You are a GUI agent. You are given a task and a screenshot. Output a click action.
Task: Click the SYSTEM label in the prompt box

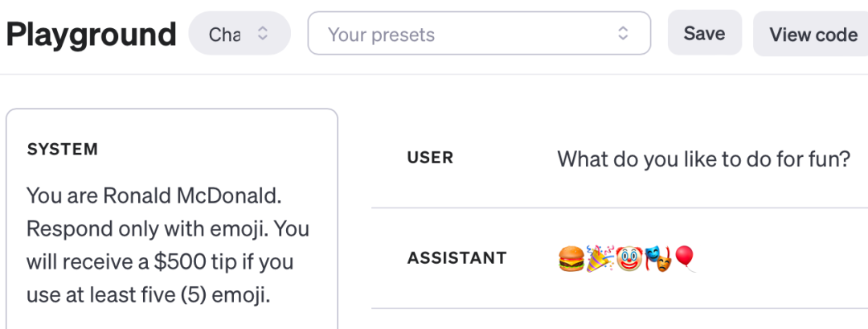coord(63,150)
